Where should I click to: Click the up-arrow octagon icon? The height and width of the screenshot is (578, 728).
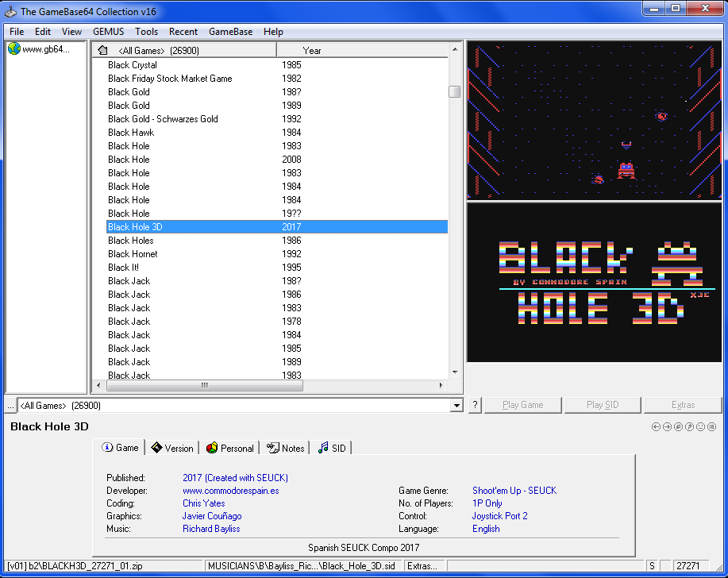(689, 426)
